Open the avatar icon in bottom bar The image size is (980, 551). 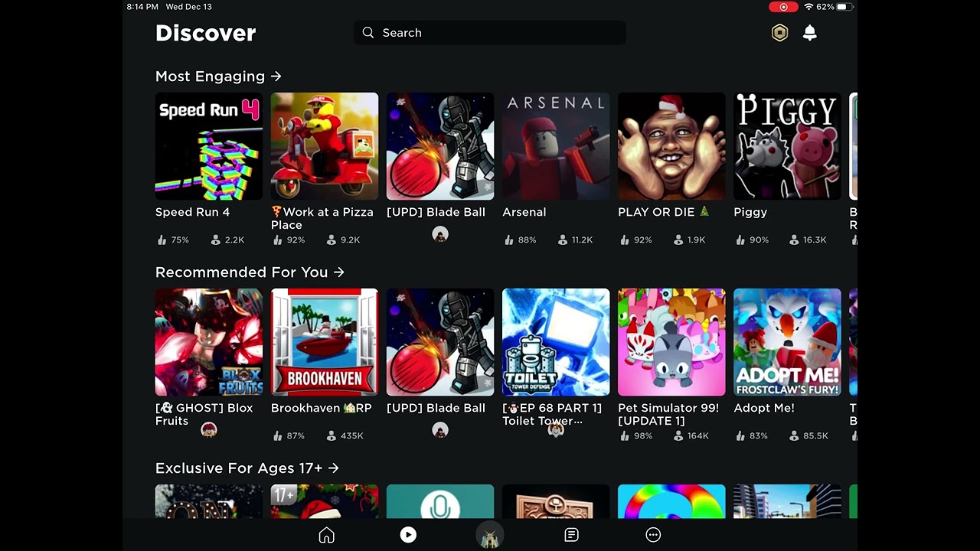490,535
